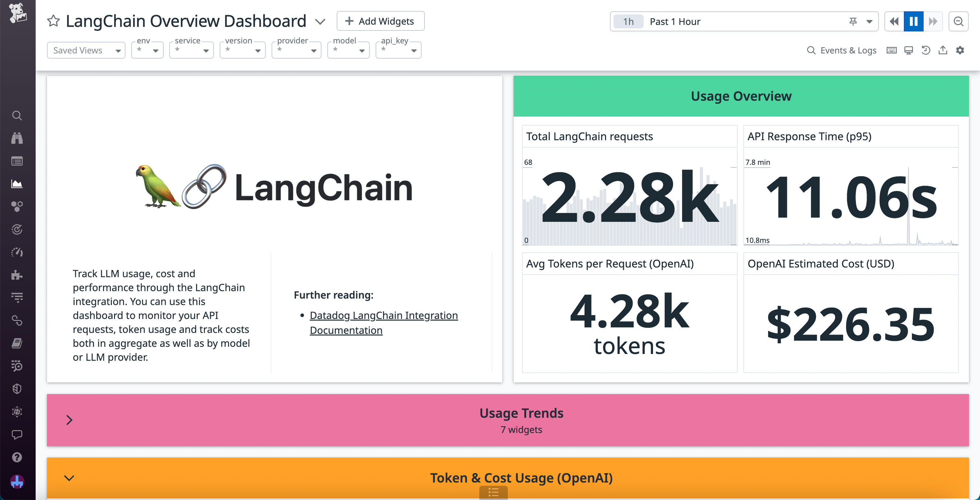980x500 pixels.
Task: Click the Add Widgets button
Action: (380, 21)
